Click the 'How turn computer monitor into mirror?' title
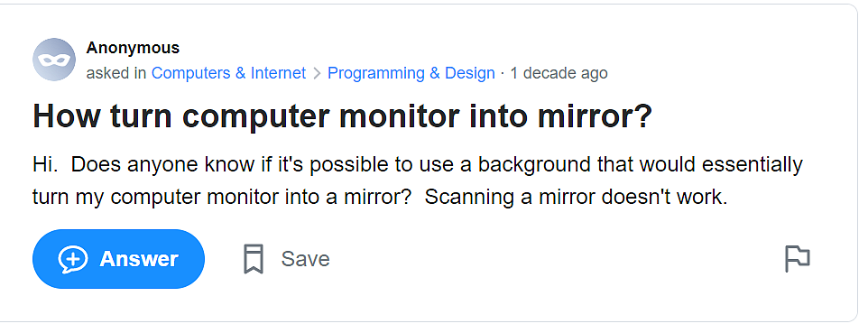 pos(343,116)
